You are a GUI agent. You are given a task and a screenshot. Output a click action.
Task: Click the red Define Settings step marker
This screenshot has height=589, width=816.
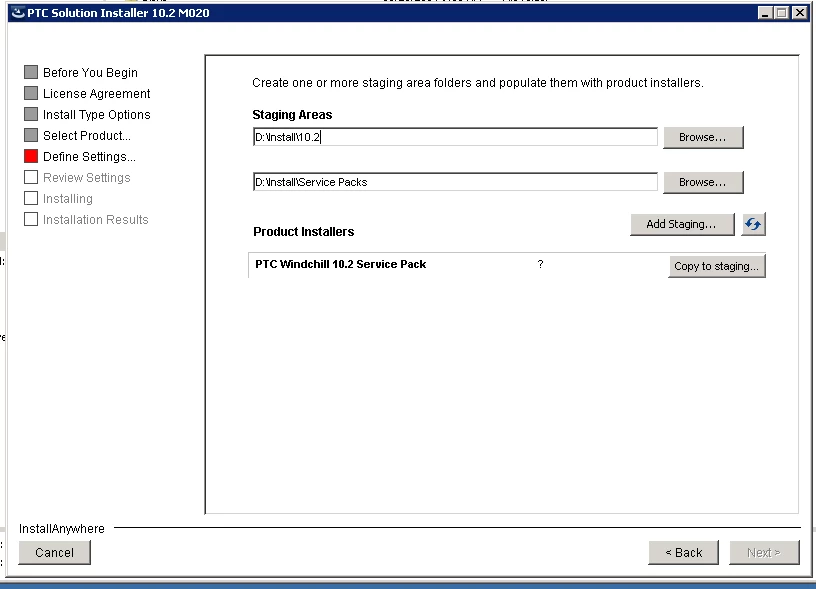tap(31, 156)
